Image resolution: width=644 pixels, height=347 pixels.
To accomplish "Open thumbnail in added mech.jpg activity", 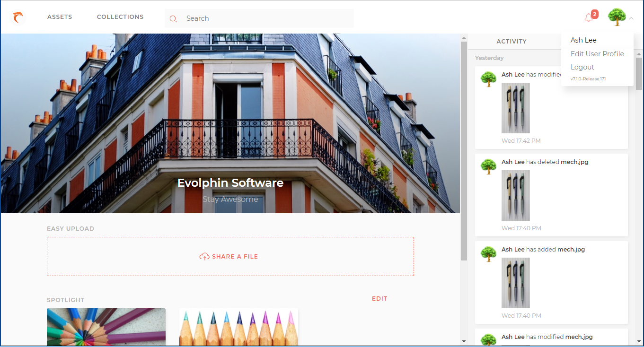I will tap(516, 283).
